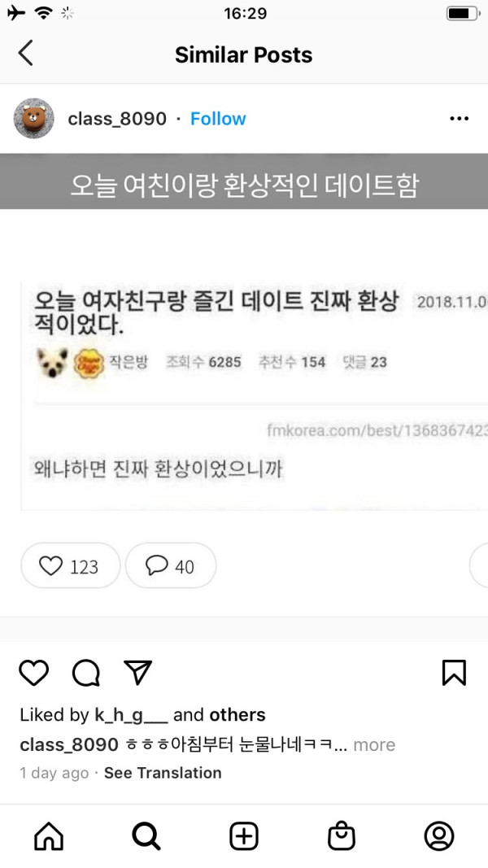The height and width of the screenshot is (868, 488).
Task: Open k_h_g___ profile from Liked by
Action: (x=131, y=715)
